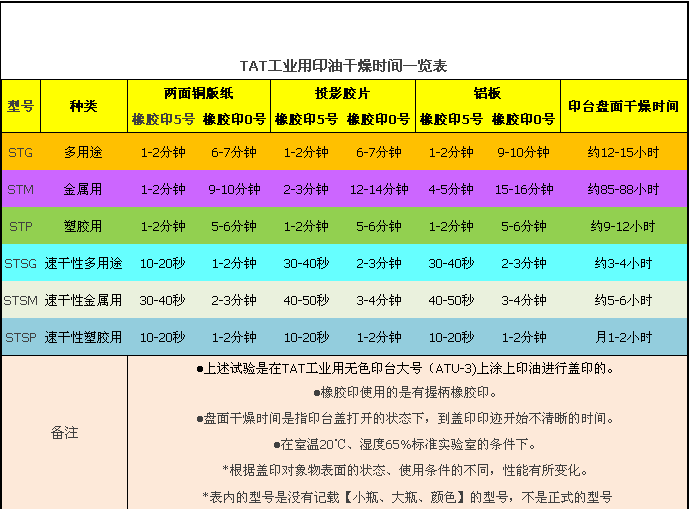This screenshot has height=509, width=689.
Task: Select the STG model cell
Action: [x=21, y=153]
